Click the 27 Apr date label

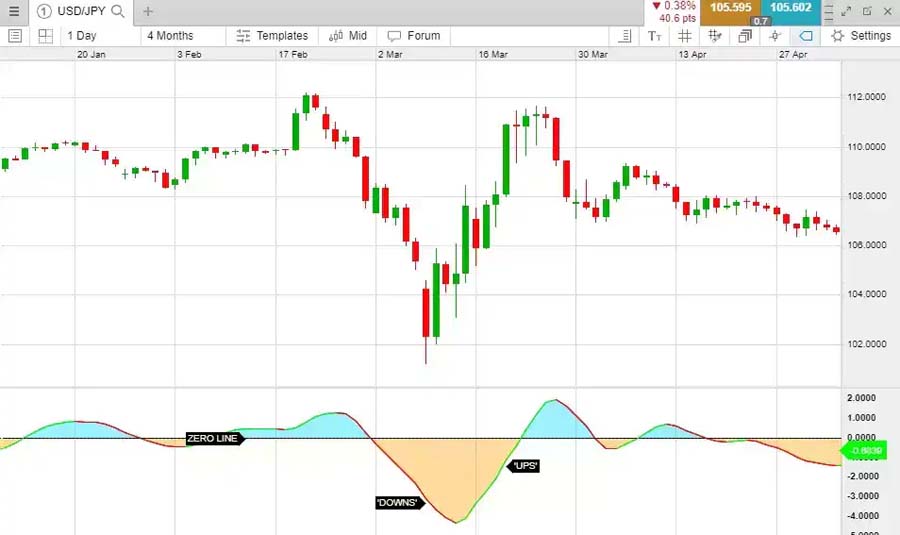[x=793, y=55]
